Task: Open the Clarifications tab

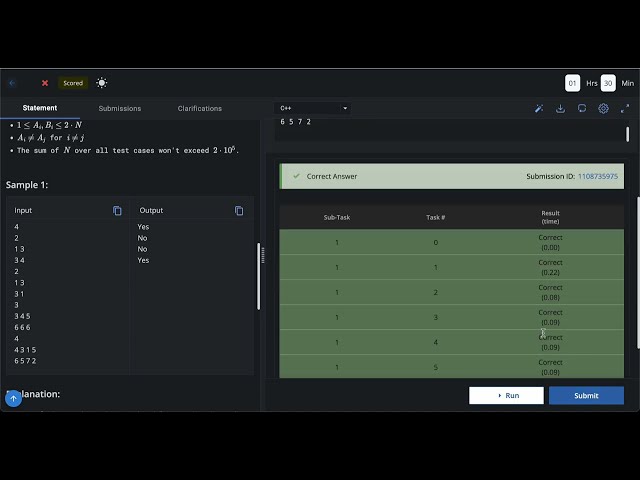Action: (x=200, y=108)
